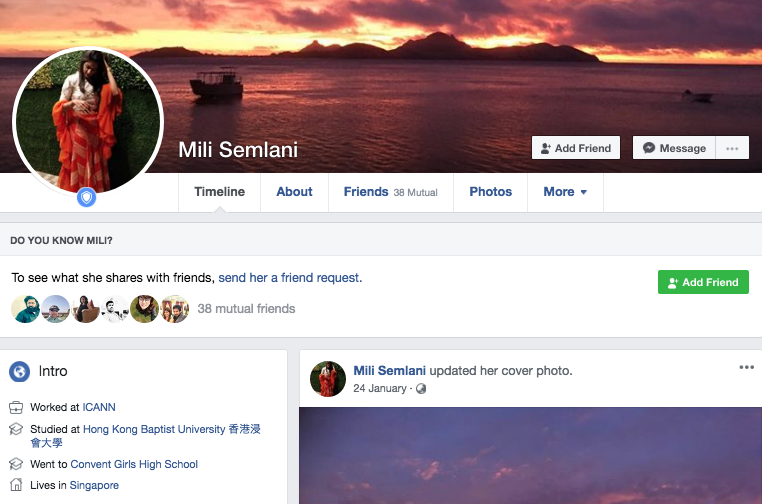Viewport: 762px width, 504px height.
Task: Open the Photos tab
Action: 490,192
